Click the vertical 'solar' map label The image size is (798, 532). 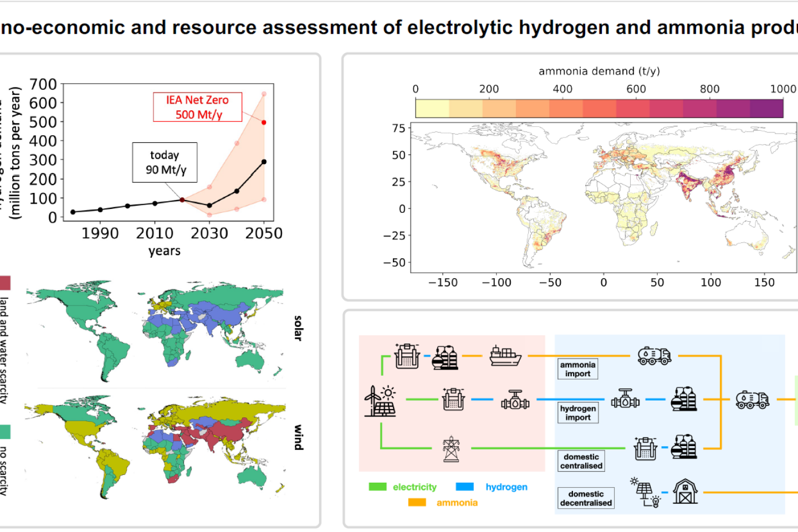(x=299, y=328)
